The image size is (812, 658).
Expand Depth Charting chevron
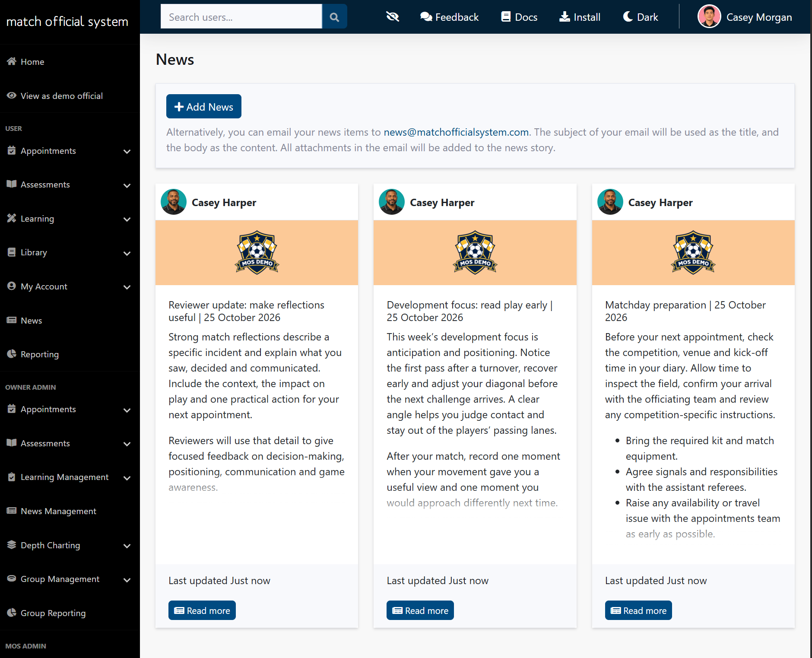point(127,546)
